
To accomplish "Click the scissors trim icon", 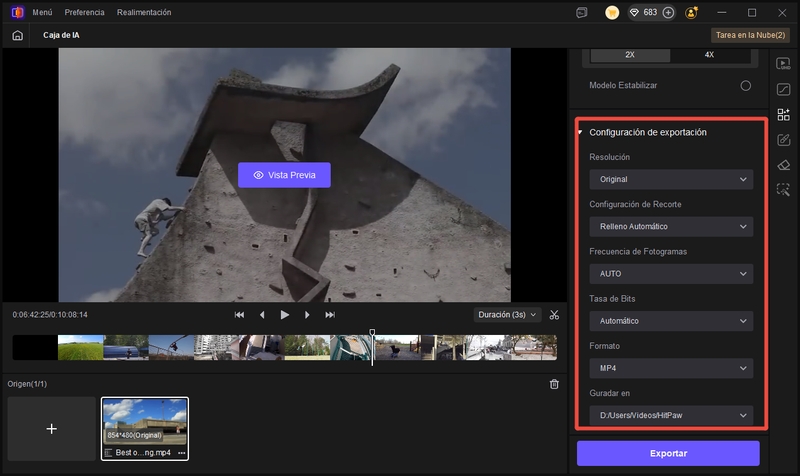I will 554,315.
